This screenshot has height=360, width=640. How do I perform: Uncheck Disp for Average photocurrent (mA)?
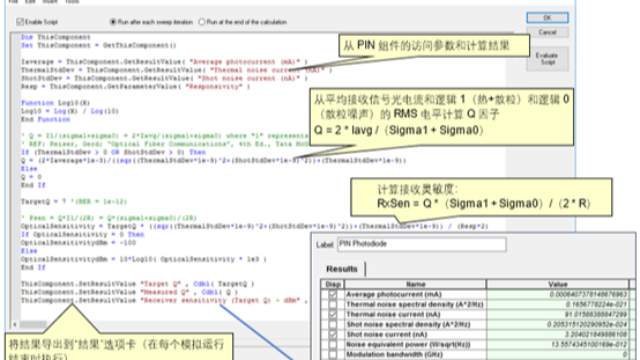(x=333, y=294)
